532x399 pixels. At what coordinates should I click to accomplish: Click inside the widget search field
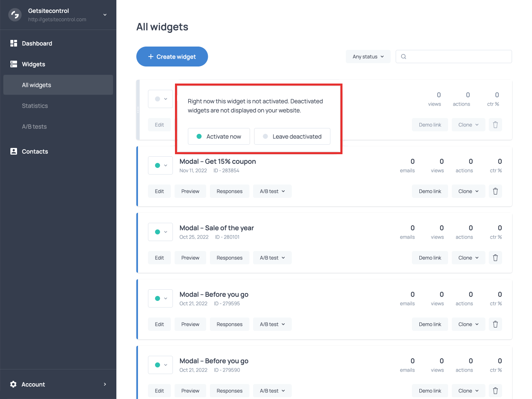453,56
